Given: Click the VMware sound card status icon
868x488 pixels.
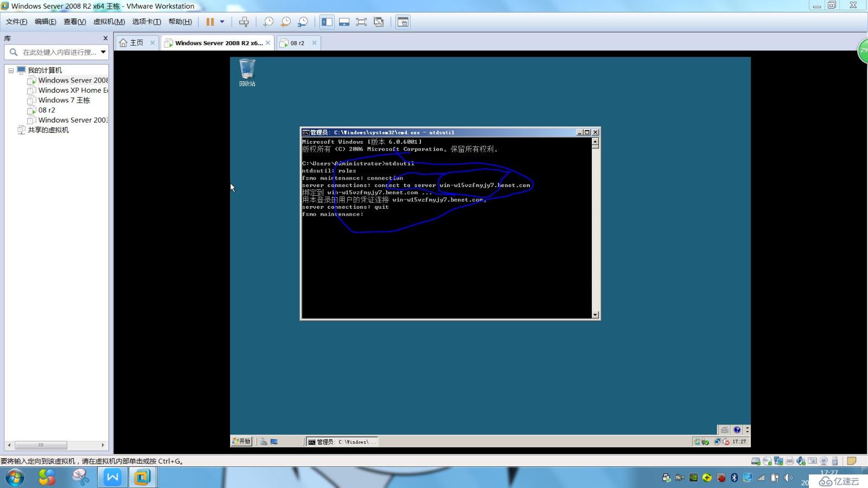Looking at the screenshot, I should tap(801, 461).
